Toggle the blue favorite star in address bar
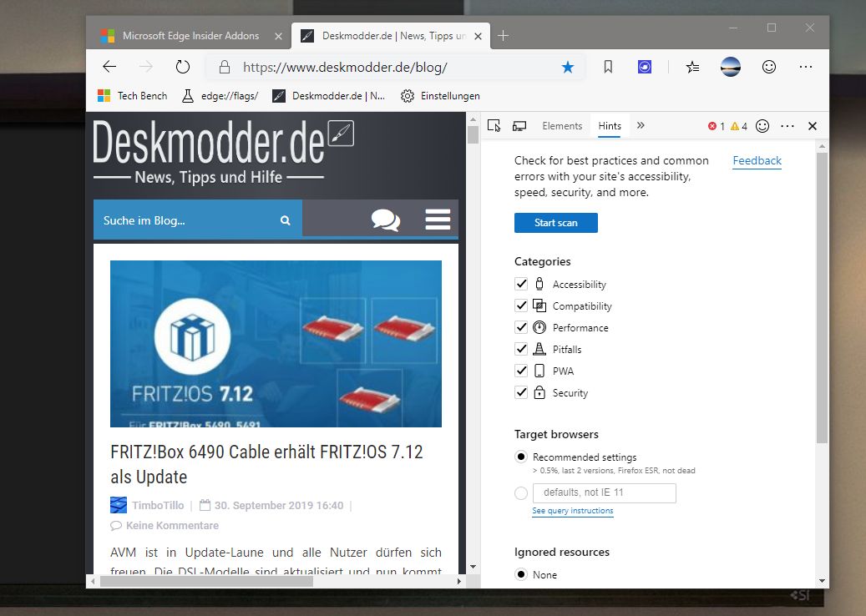This screenshot has height=616, width=866. click(x=567, y=68)
